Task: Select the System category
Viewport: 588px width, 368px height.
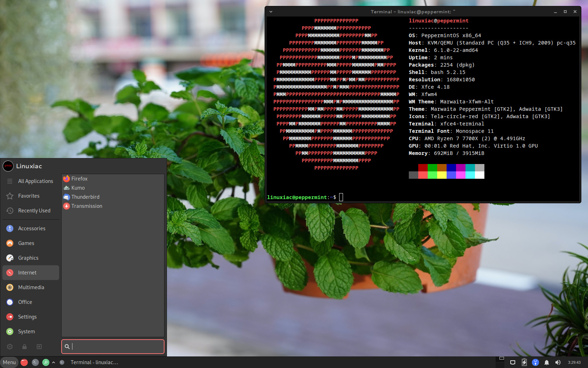Action: pos(31,332)
